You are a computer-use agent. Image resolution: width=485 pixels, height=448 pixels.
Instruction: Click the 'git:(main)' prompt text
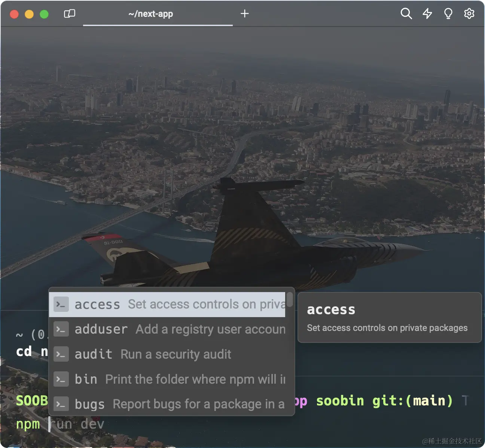(412, 401)
